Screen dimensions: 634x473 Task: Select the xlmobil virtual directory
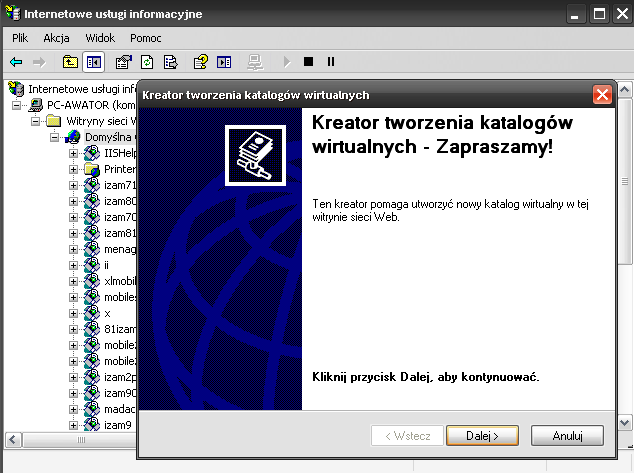tap(120, 281)
